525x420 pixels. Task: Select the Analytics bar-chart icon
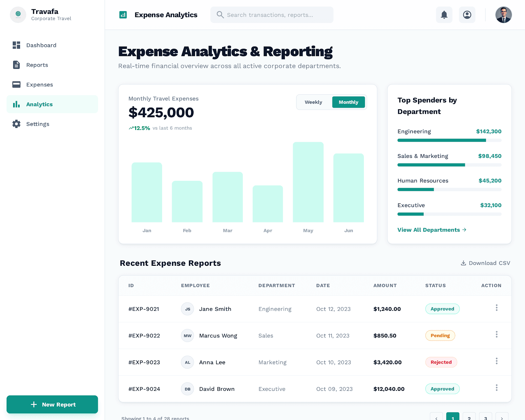[x=16, y=104]
